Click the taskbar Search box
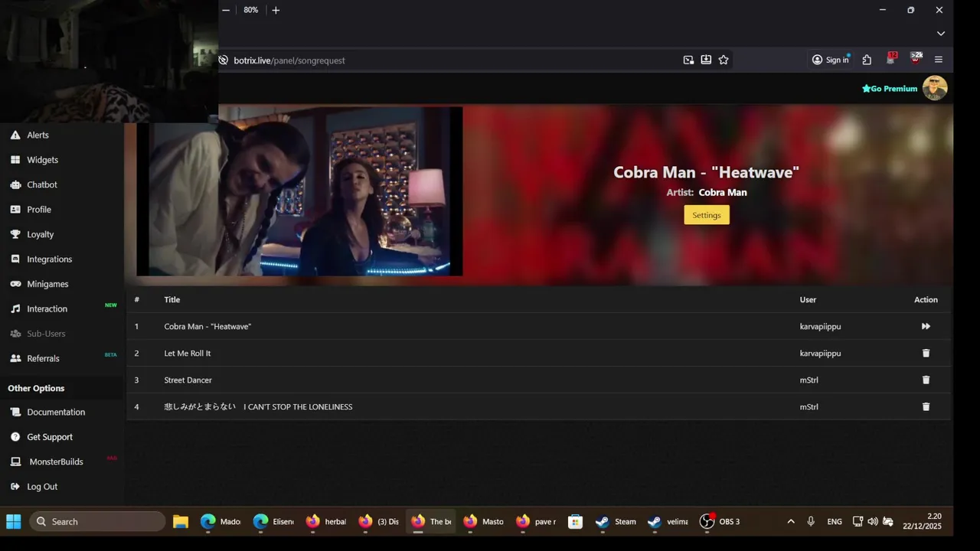The width and height of the screenshot is (980, 551). pos(97,521)
